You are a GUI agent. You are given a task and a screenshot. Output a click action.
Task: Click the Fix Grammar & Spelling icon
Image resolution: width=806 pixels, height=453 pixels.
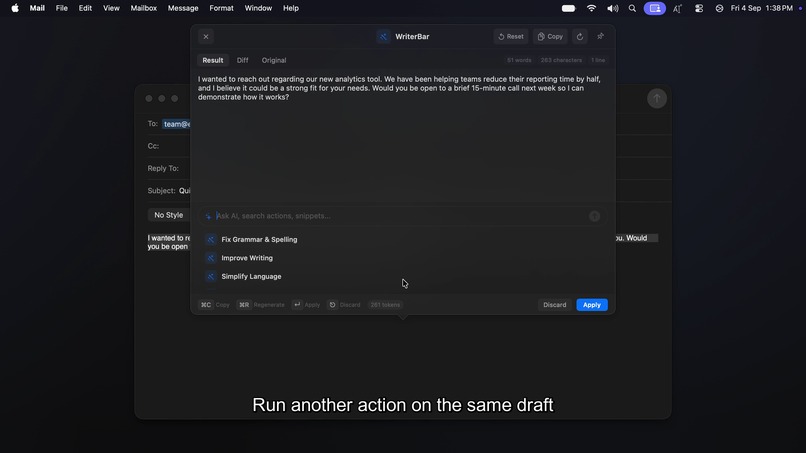tap(211, 240)
